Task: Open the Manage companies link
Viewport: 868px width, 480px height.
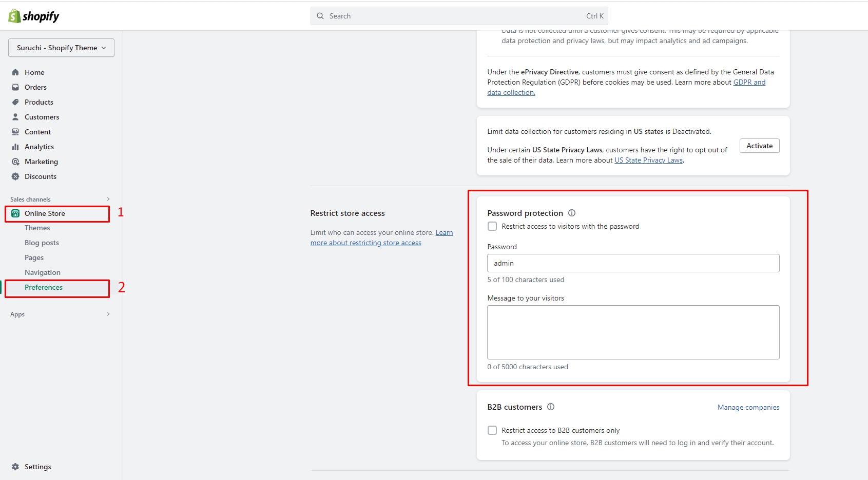Action: (748, 407)
